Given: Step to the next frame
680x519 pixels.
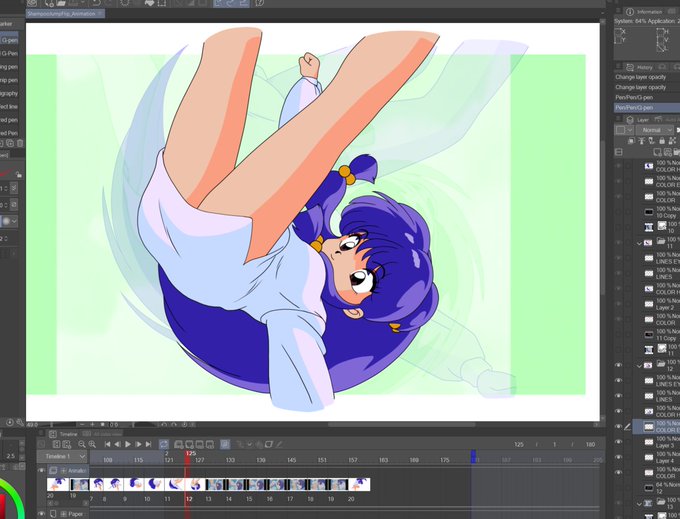Looking at the screenshot, I should tap(138, 444).
